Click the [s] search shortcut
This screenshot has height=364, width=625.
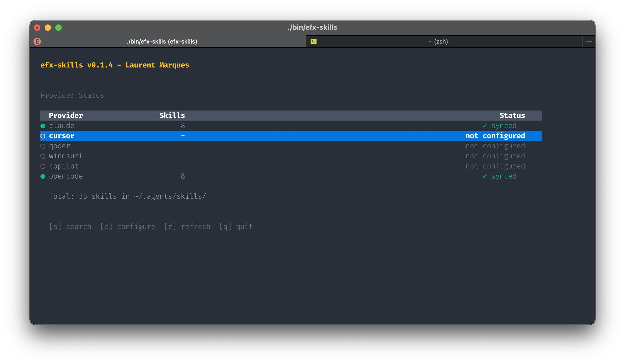coord(70,226)
